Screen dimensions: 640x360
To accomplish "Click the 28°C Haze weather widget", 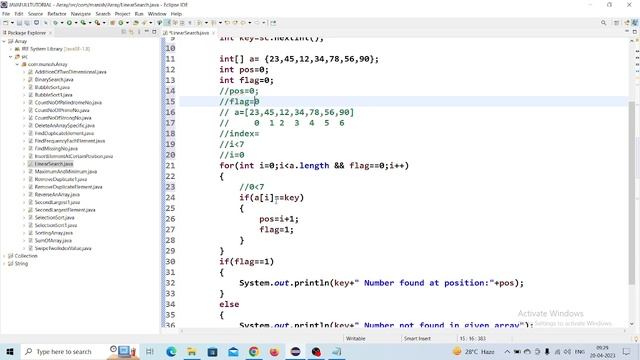I will pos(474,351).
